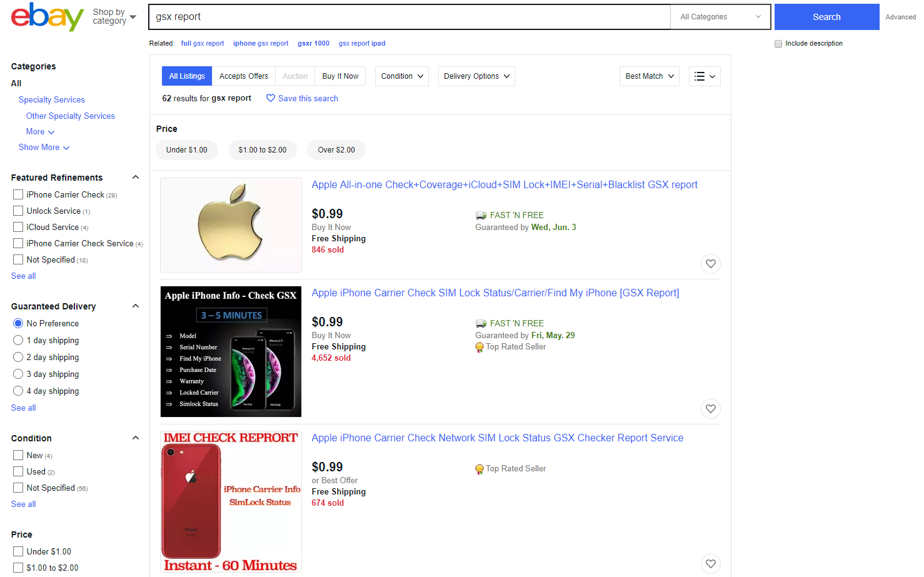The height and width of the screenshot is (577, 924).
Task: Select the All Listings tab
Action: coord(187,76)
